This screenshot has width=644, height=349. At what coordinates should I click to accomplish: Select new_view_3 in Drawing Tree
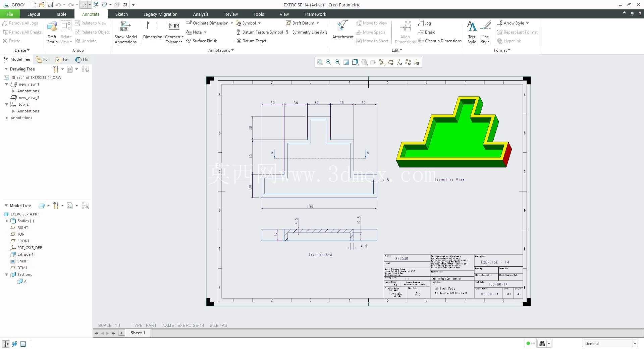[x=25, y=98]
